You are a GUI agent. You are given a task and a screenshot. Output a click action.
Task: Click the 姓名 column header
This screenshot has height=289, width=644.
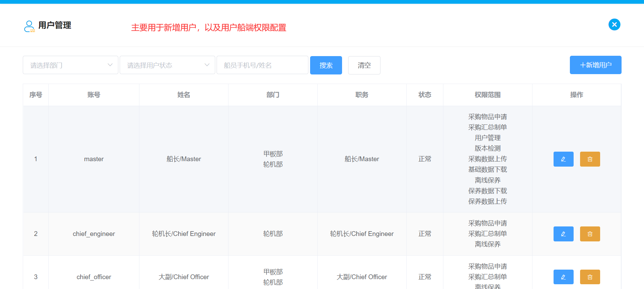[184, 95]
